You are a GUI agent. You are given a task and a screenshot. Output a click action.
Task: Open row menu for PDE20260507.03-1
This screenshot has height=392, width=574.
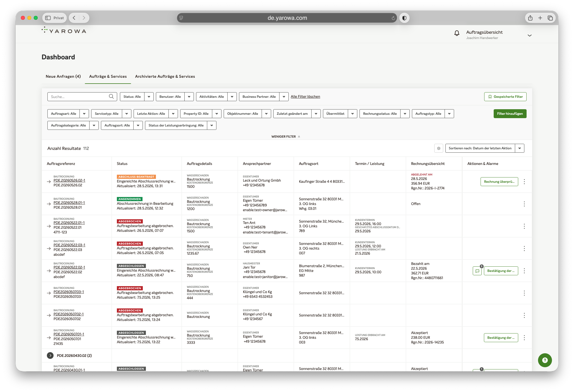524,293
